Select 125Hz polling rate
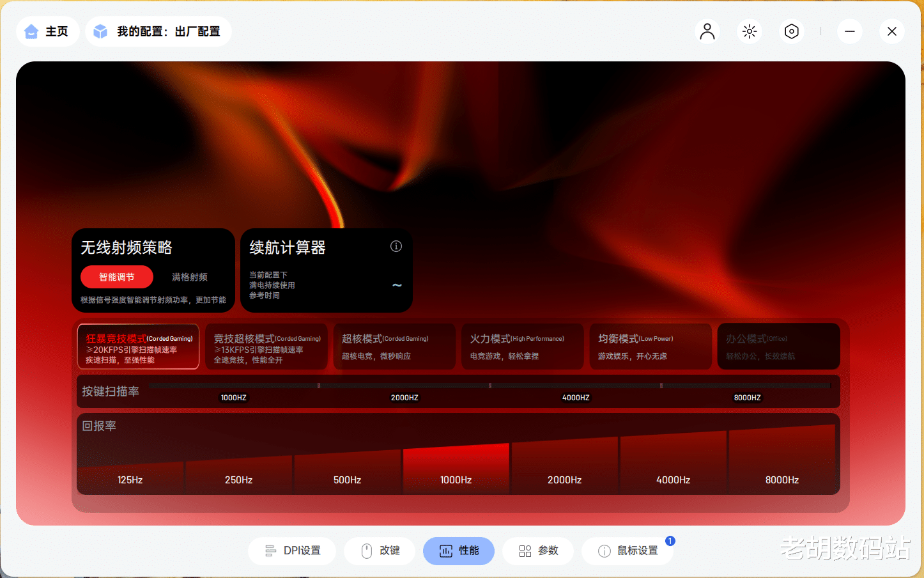The width and height of the screenshot is (924, 578). [x=130, y=477]
